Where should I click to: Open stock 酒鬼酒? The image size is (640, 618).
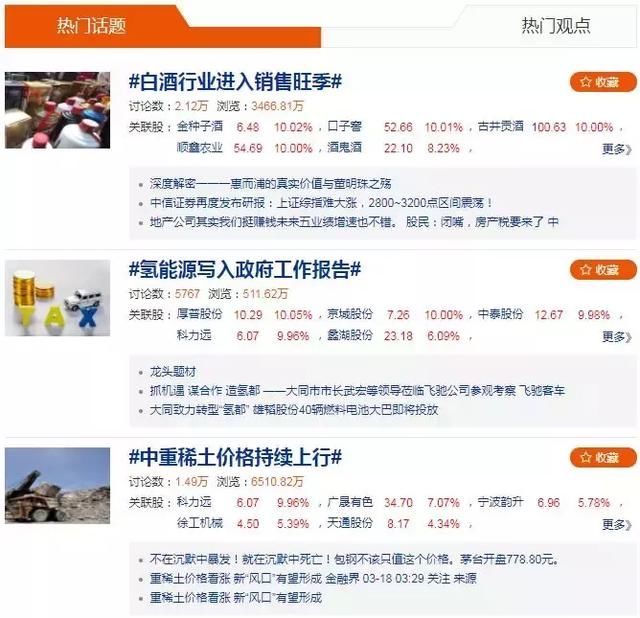pos(344,147)
